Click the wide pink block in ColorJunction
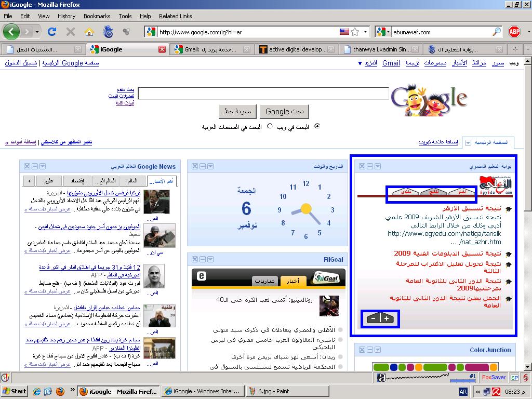 click(477, 367)
